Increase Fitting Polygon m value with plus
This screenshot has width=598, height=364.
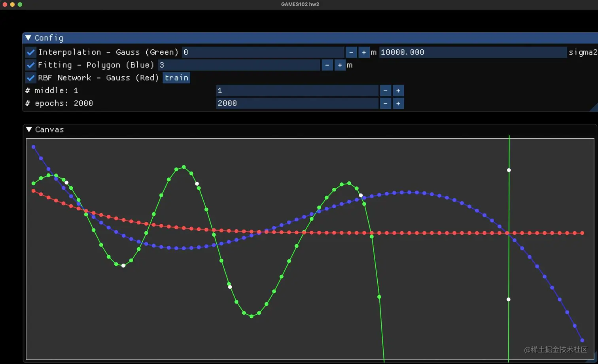point(340,65)
